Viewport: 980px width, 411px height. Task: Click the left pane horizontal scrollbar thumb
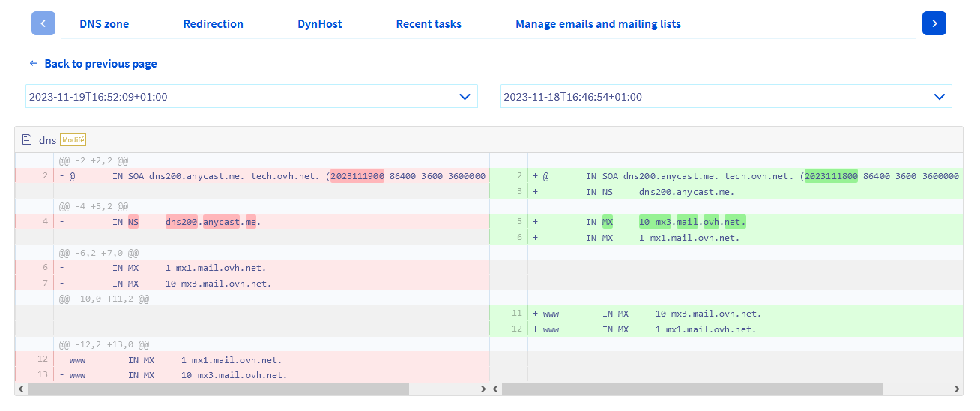point(218,388)
